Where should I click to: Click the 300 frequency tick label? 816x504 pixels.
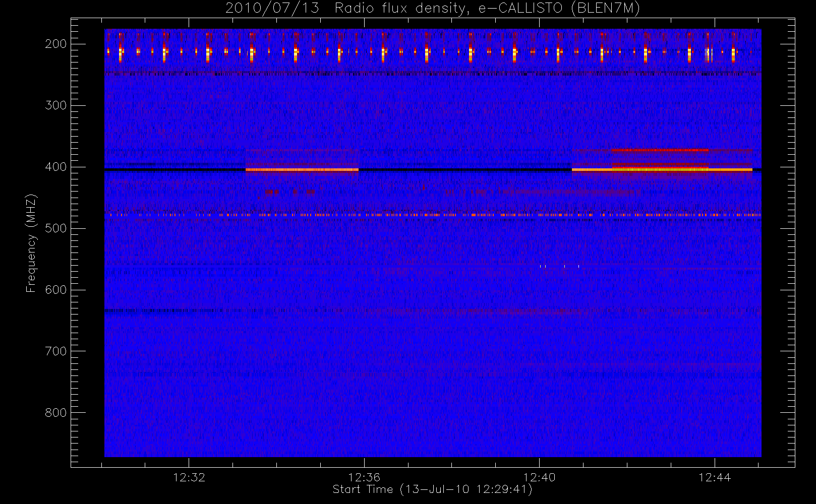click(56, 105)
